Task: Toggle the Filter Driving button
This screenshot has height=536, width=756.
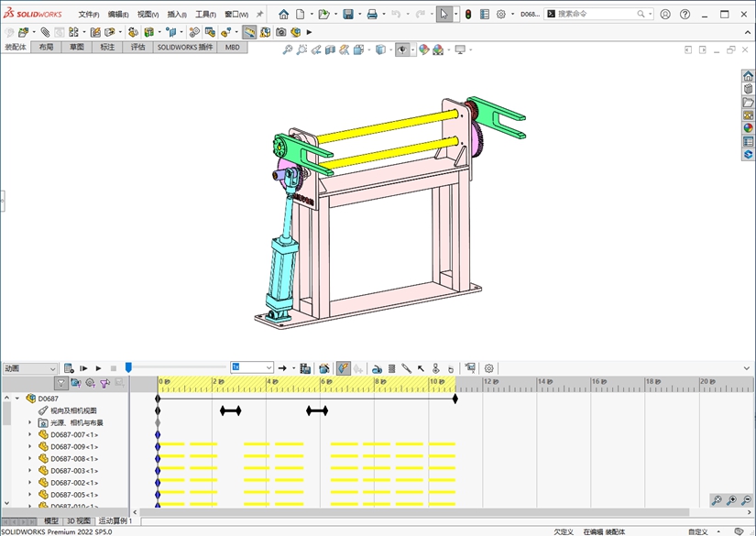Action: pos(90,383)
